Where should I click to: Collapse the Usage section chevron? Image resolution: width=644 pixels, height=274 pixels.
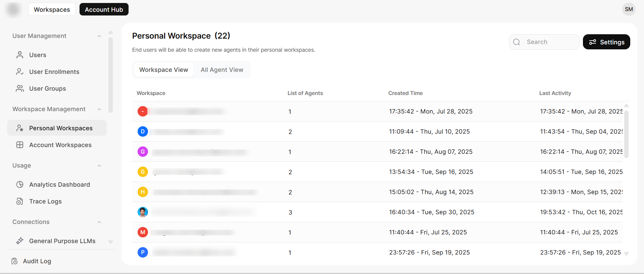(99, 166)
